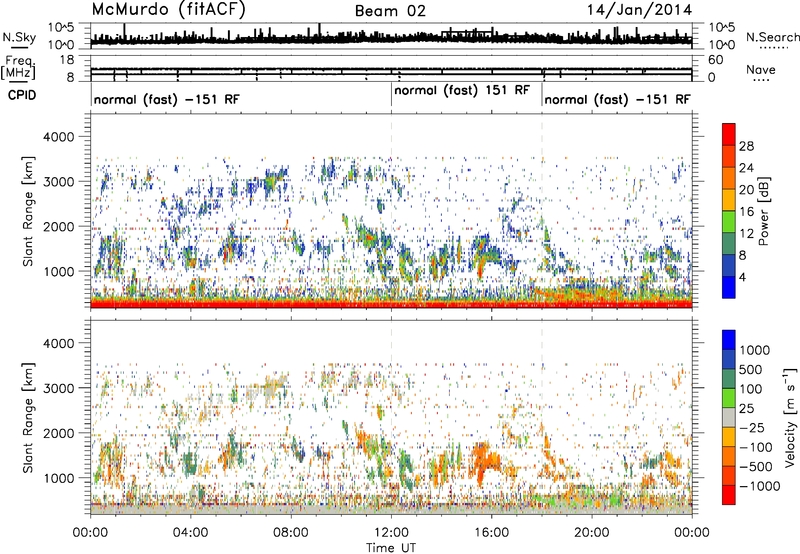Click the '500' Velocity colorbar tick label
Viewport: 800px width, 554px height.
(x=751, y=369)
